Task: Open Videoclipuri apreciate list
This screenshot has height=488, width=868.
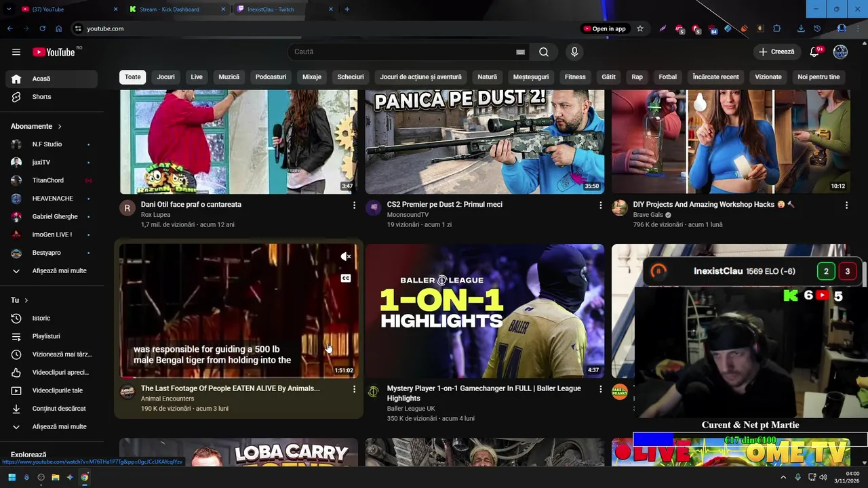Action: (52, 373)
